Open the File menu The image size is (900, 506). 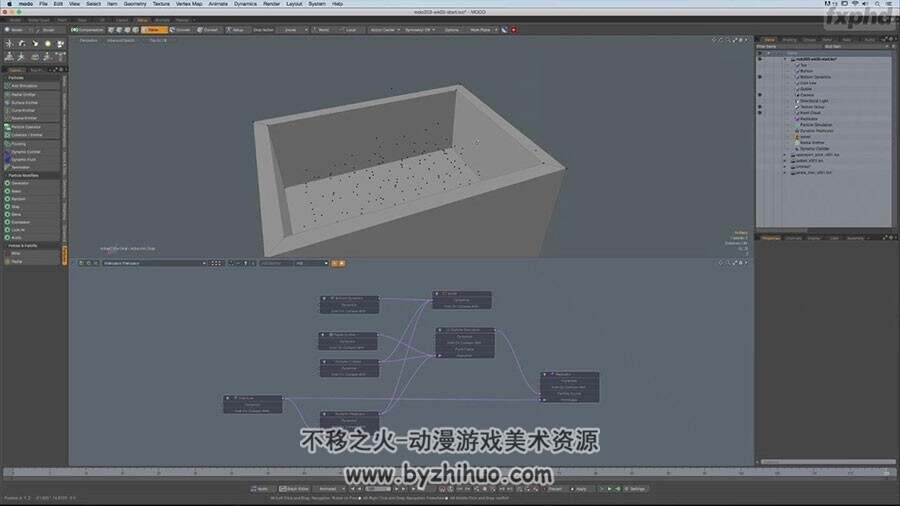43,3
